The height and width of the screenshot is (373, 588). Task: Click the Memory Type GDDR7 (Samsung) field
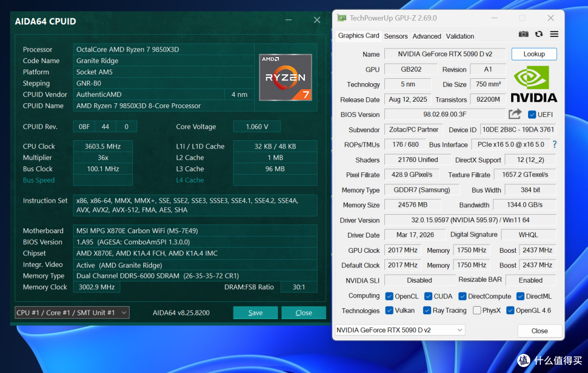tap(422, 190)
